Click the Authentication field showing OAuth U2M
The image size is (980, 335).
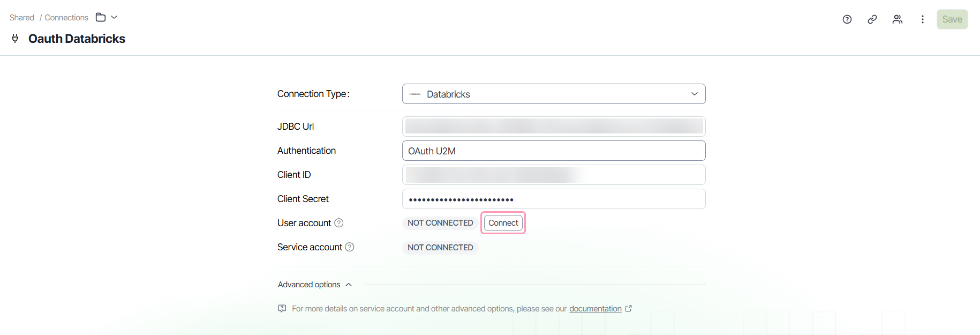click(554, 151)
